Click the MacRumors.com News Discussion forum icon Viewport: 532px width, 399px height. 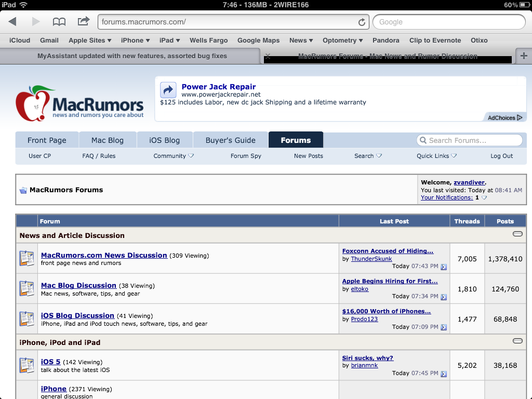point(26,258)
